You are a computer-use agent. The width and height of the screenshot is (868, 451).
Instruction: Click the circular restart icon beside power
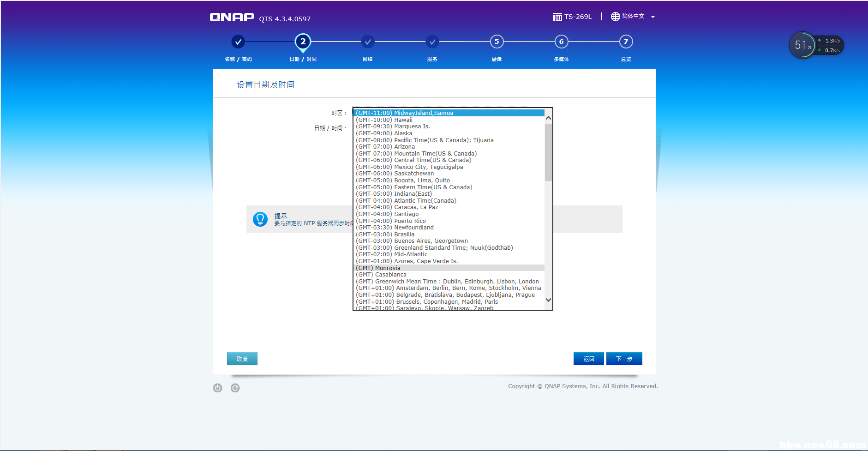coord(235,388)
